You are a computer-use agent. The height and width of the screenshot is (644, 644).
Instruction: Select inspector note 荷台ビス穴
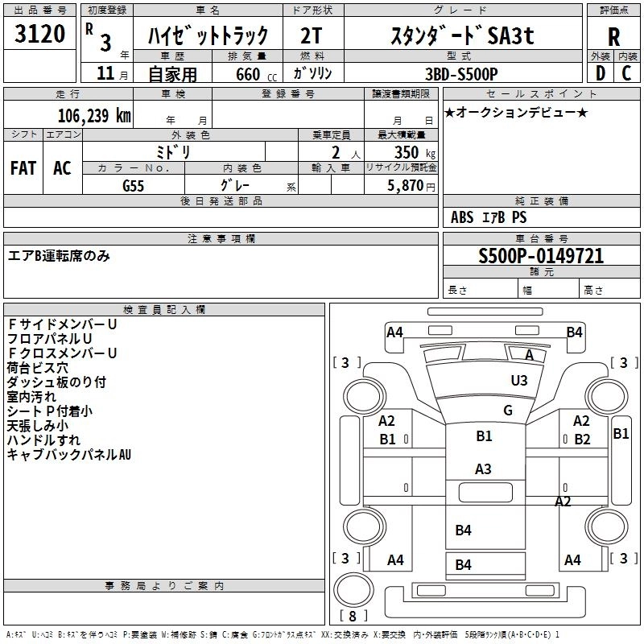click(x=37, y=367)
